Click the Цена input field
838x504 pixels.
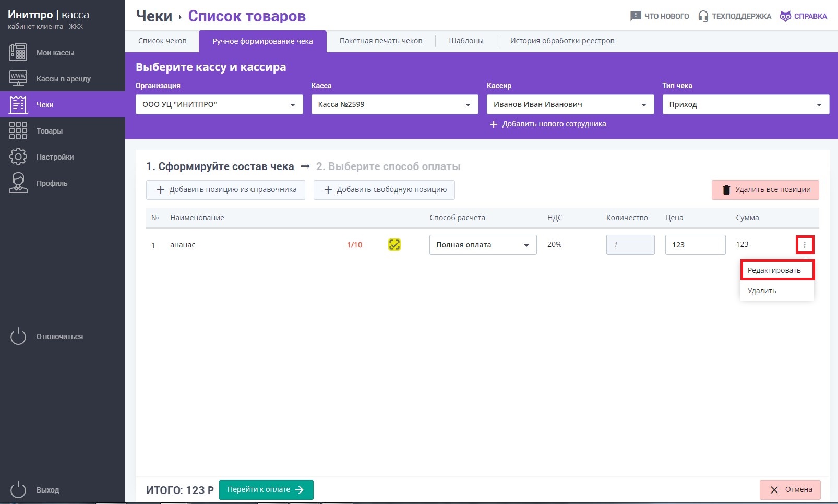[x=695, y=245]
